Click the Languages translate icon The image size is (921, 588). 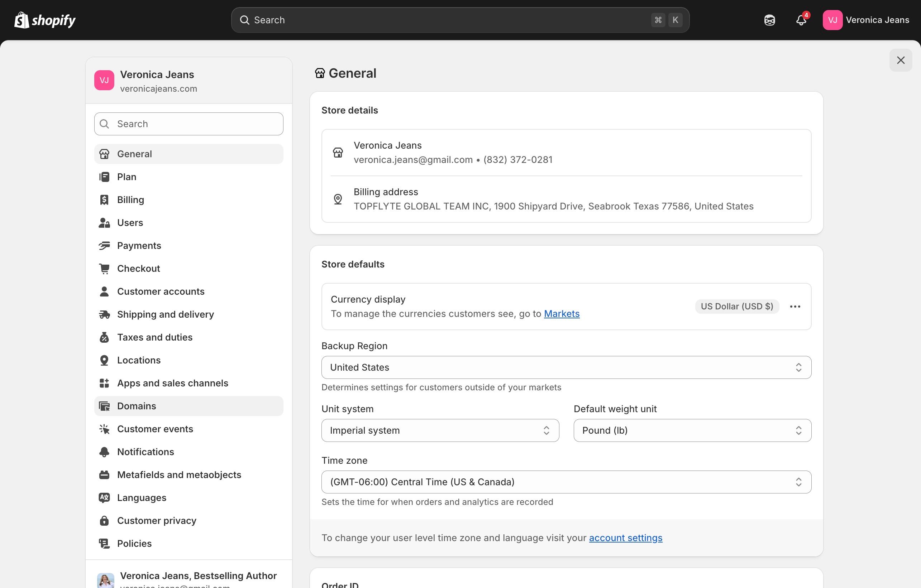coord(104,498)
